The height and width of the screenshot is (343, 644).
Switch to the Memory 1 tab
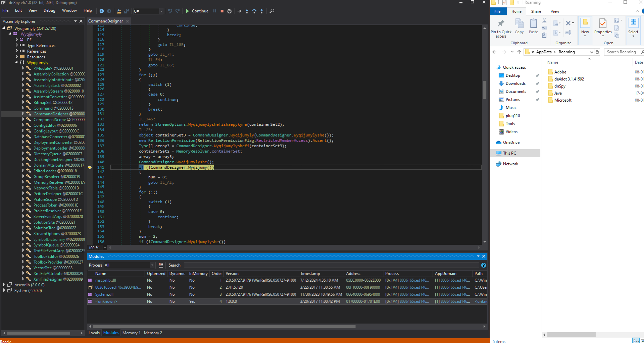(x=131, y=333)
